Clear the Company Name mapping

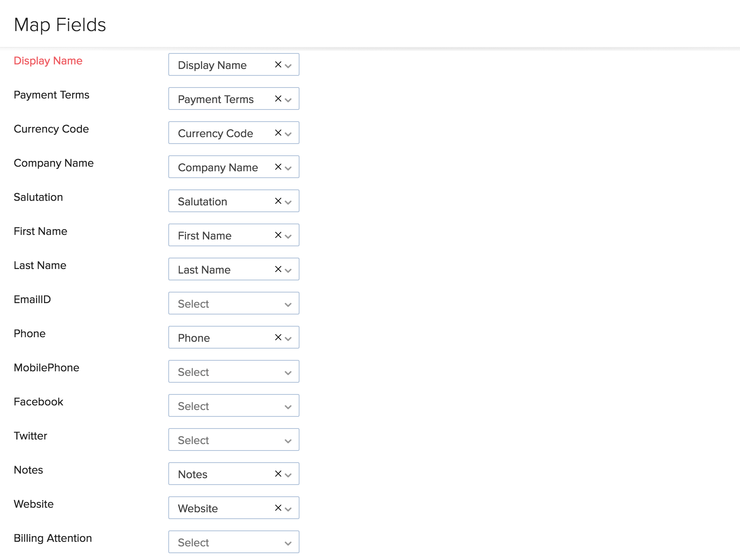pyautogui.click(x=278, y=167)
